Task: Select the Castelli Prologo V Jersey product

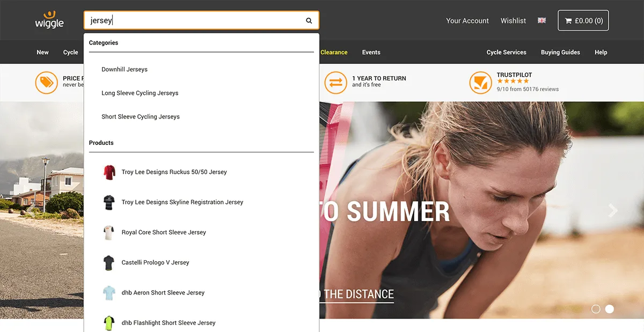Action: [x=155, y=262]
